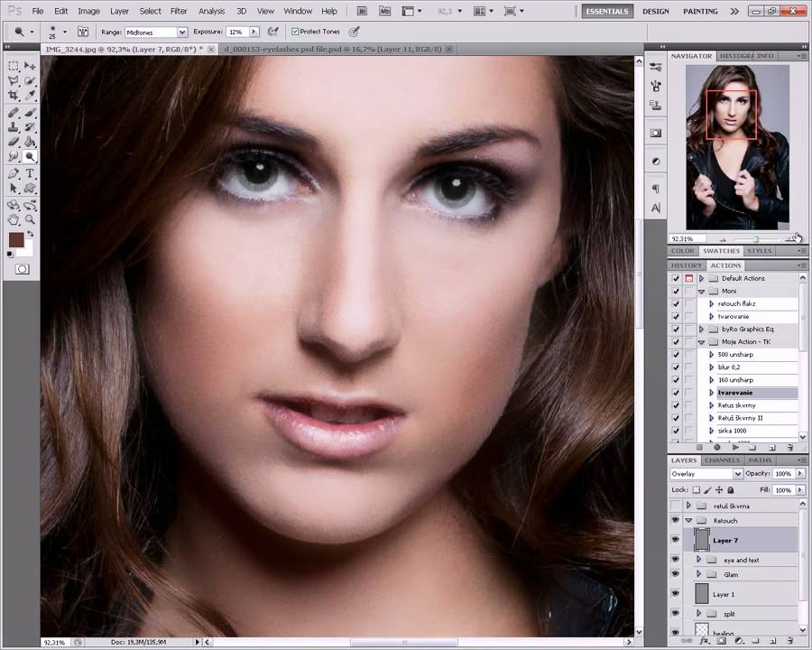The width and height of the screenshot is (812, 650).
Task: Click the Exposure value field
Action: tap(236, 32)
